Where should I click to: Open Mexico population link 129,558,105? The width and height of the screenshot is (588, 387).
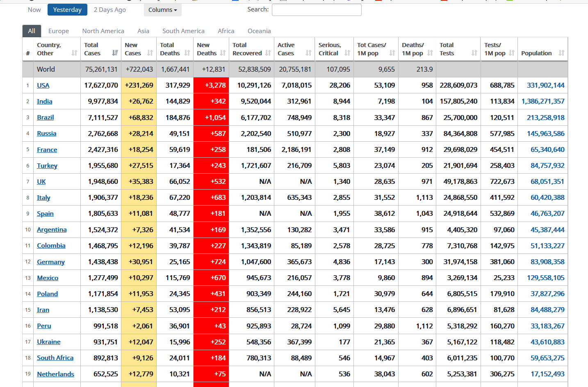[x=546, y=278]
